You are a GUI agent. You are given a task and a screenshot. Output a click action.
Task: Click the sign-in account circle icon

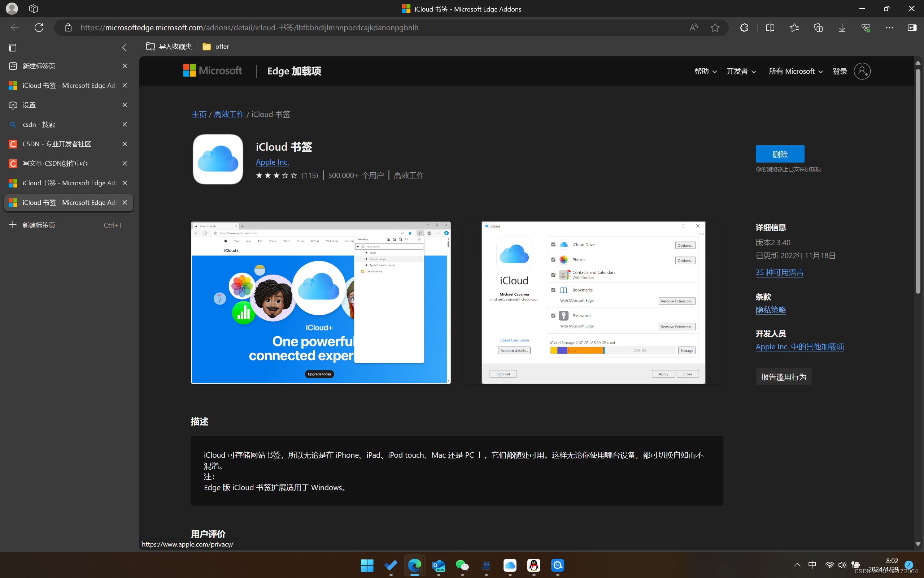click(x=862, y=71)
